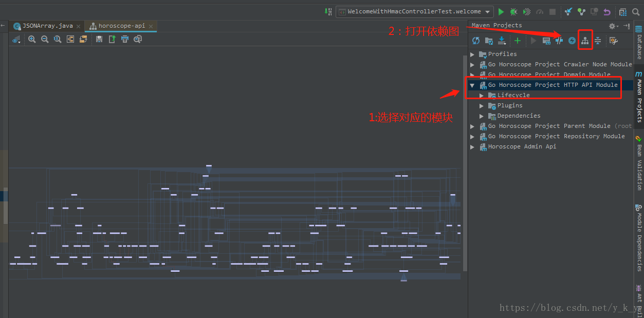
Task: Show version control history
Action: [594, 12]
